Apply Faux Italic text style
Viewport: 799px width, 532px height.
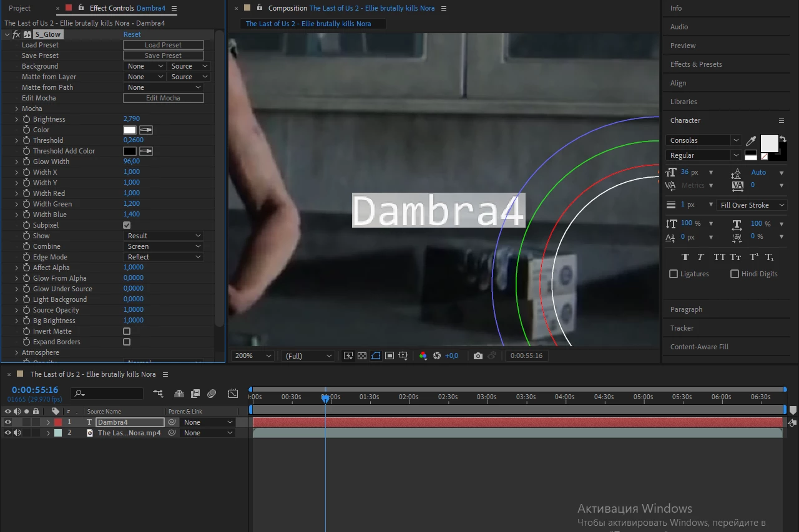click(x=700, y=257)
